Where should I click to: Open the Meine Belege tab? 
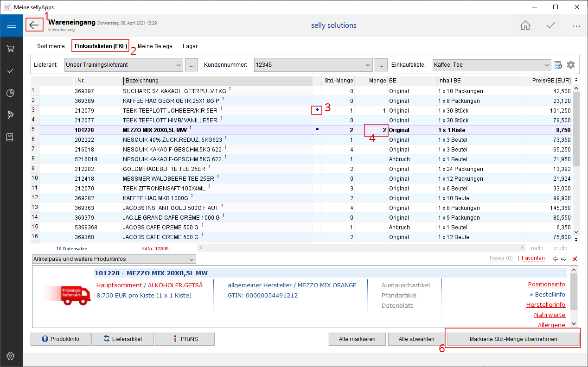click(x=155, y=46)
